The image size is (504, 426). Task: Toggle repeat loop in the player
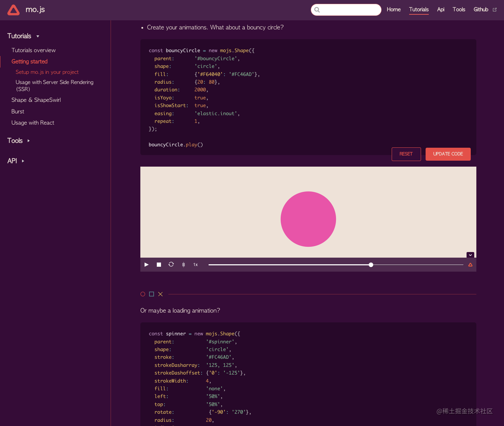click(x=171, y=264)
